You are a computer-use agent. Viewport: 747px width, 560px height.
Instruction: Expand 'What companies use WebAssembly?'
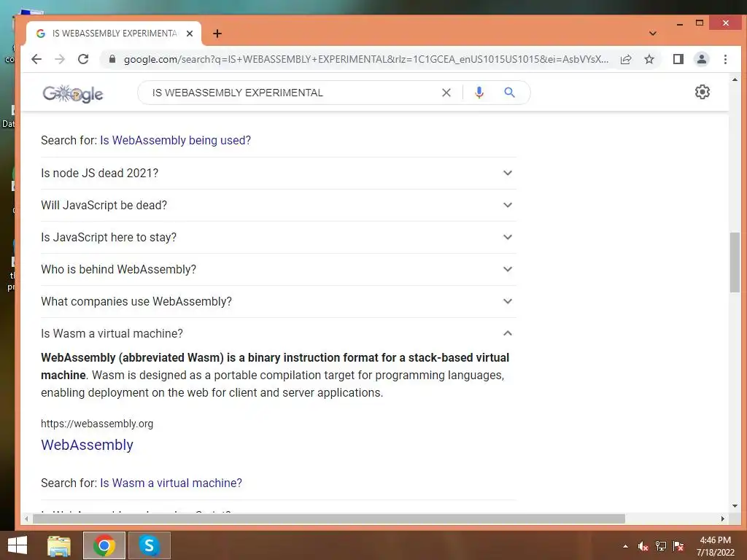coord(279,301)
